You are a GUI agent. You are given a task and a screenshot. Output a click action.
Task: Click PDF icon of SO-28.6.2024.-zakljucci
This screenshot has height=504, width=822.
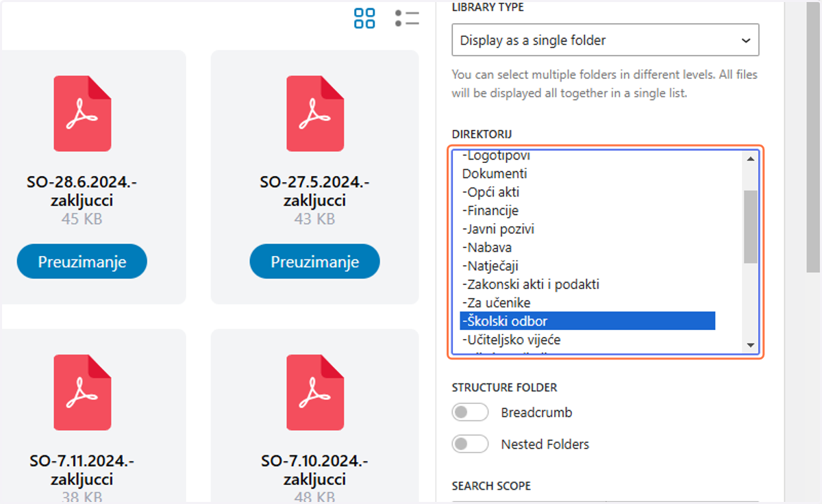[x=82, y=114]
